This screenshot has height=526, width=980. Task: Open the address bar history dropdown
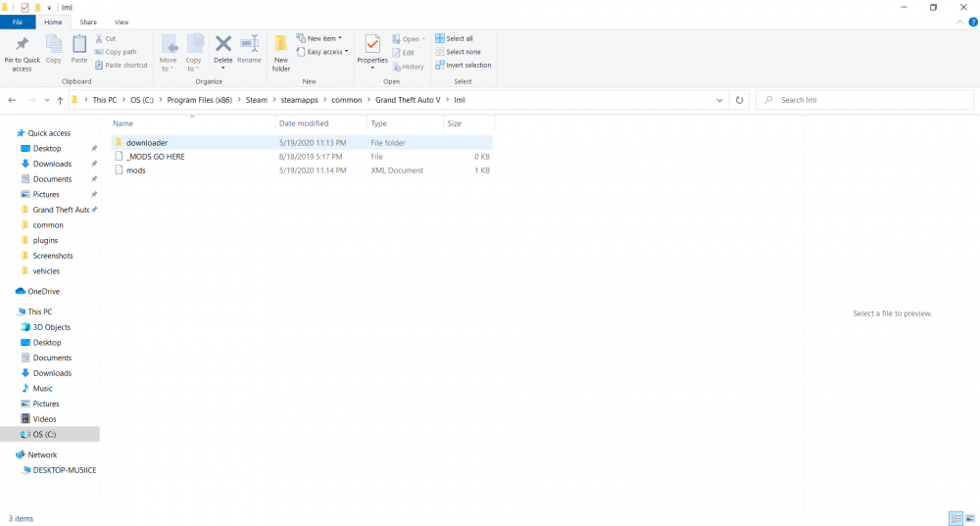click(x=719, y=100)
